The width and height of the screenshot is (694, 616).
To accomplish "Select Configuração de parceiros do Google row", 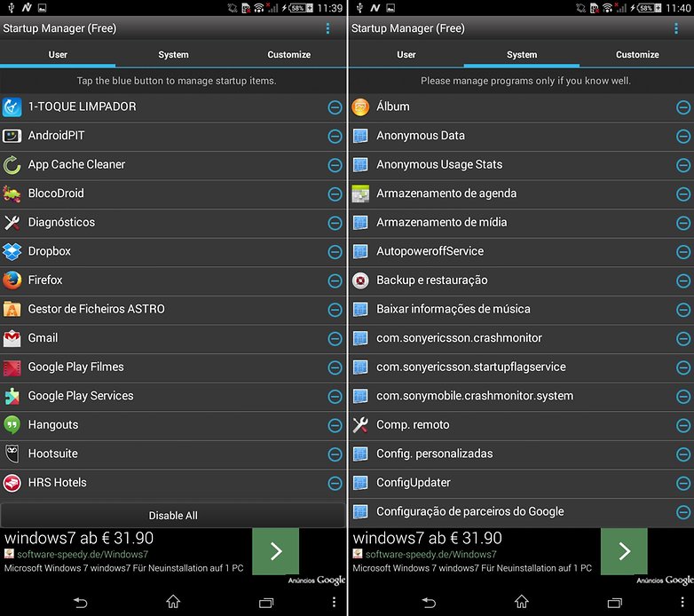I will tap(521, 512).
